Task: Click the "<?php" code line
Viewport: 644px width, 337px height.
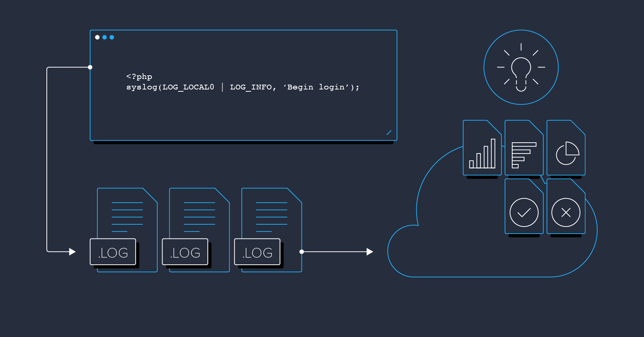Action: tap(139, 77)
